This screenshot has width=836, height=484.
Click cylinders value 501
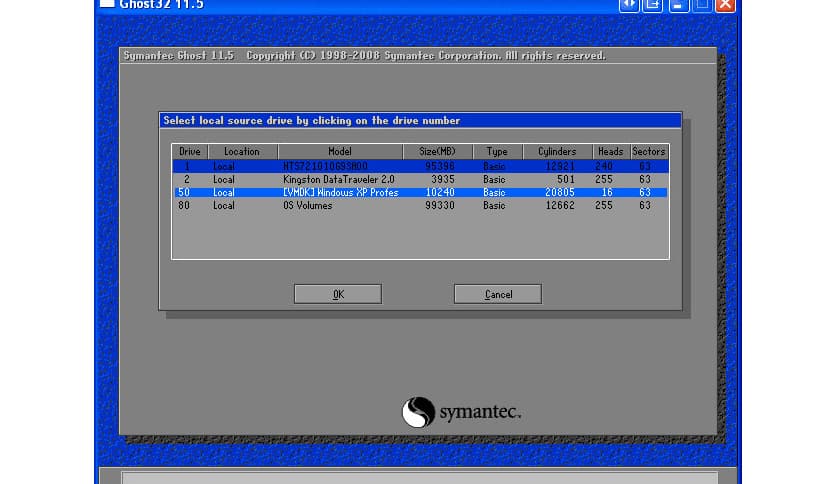click(566, 180)
